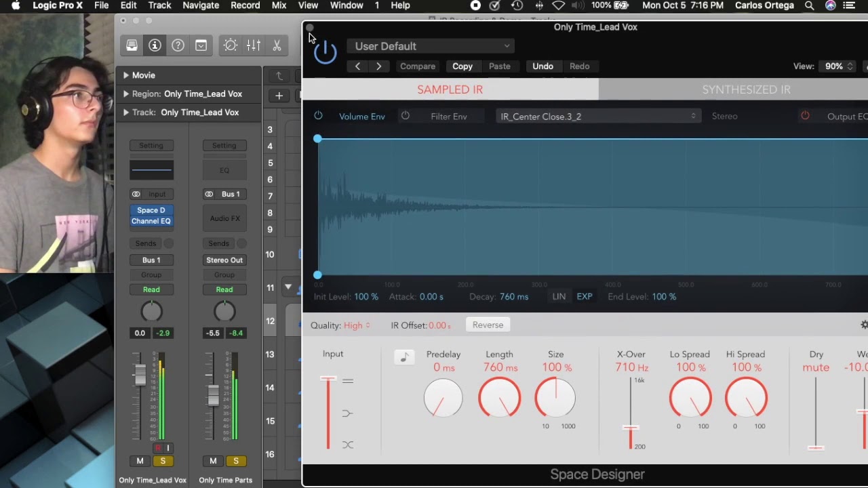This screenshot has height=488, width=868.
Task: Open the User Default preset dropdown
Action: point(431,46)
